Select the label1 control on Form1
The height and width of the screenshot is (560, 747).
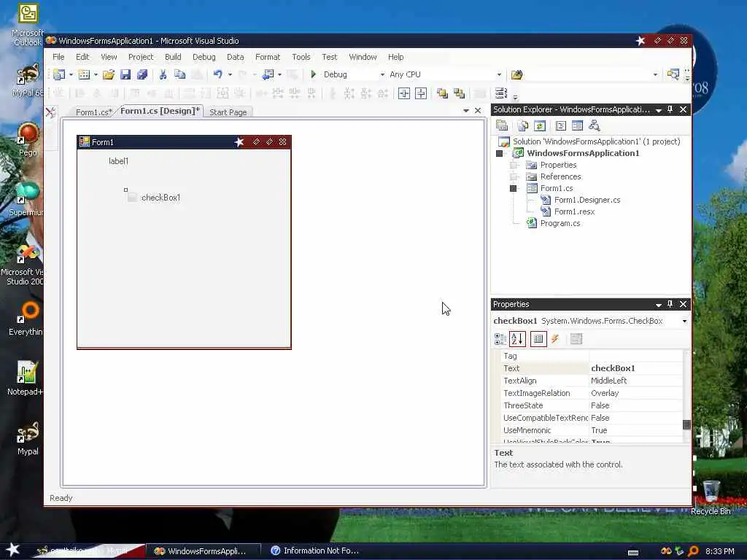(119, 161)
